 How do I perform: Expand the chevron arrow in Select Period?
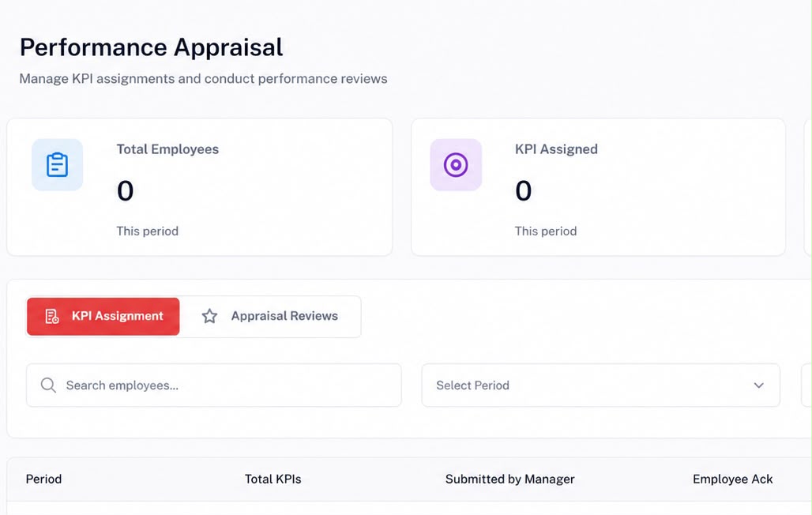tap(758, 385)
